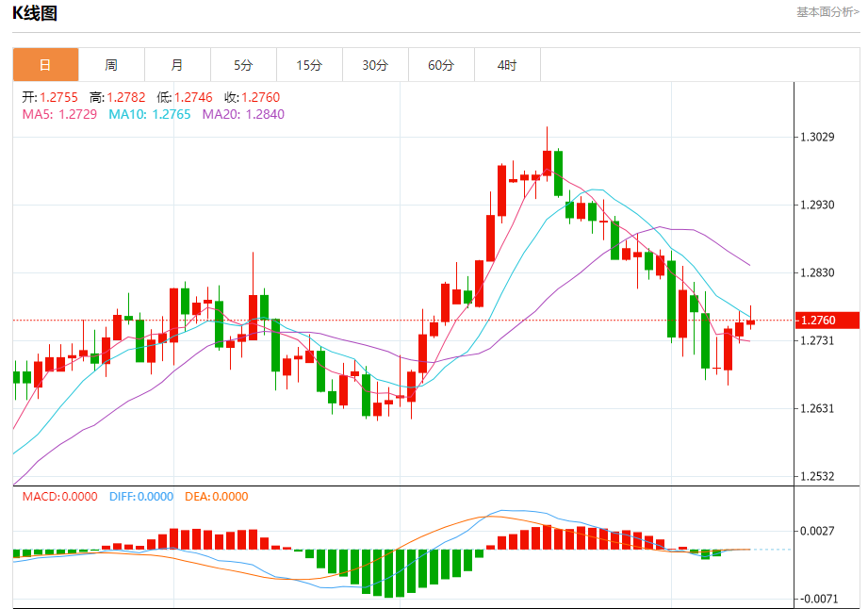Click the MACD indicator label
The height and width of the screenshot is (609, 868).
(59, 497)
